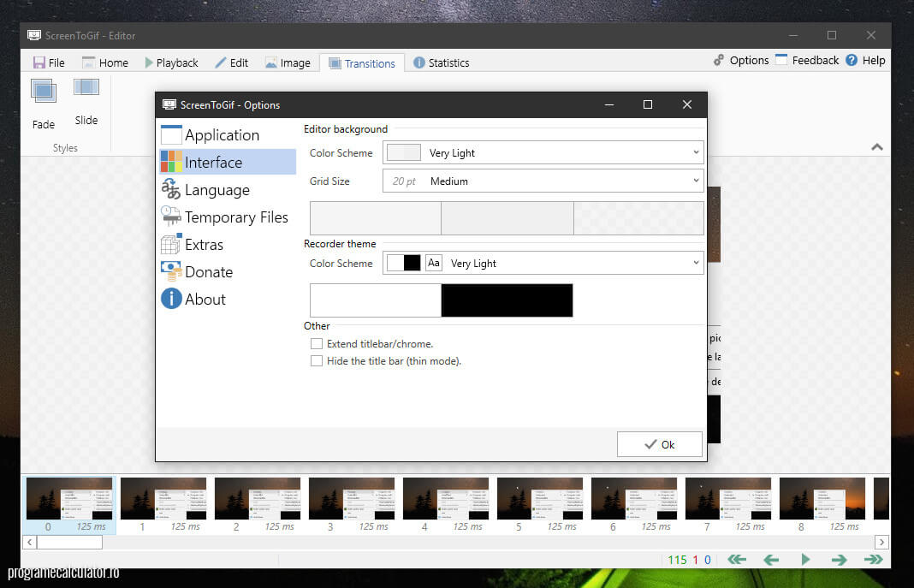The image size is (914, 588).
Task: Click the frame list horizontal scrollbar thumb
Action: click(x=70, y=542)
